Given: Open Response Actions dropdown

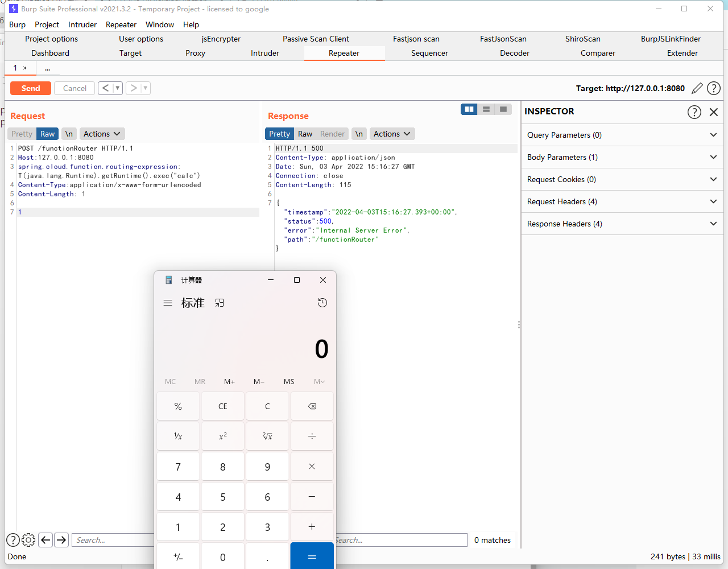Looking at the screenshot, I should (392, 134).
